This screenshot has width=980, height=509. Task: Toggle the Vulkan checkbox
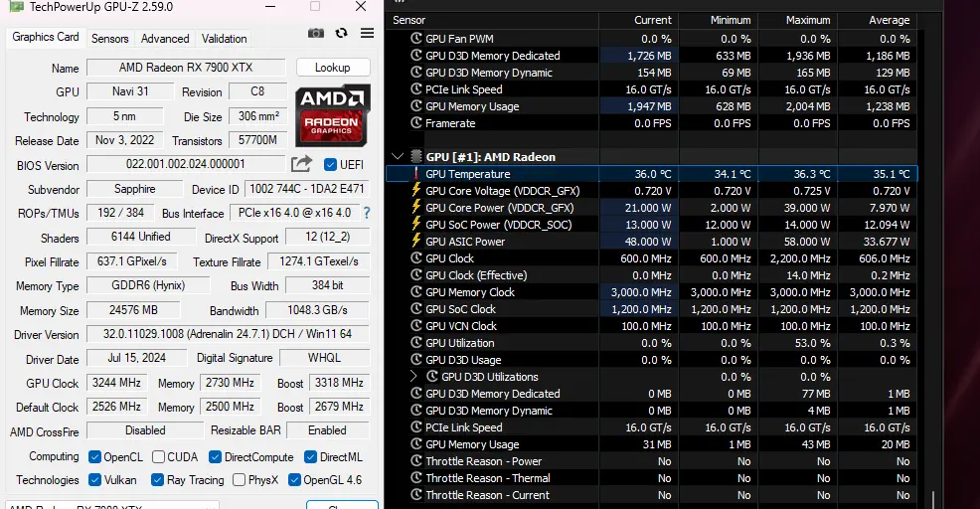click(95, 479)
